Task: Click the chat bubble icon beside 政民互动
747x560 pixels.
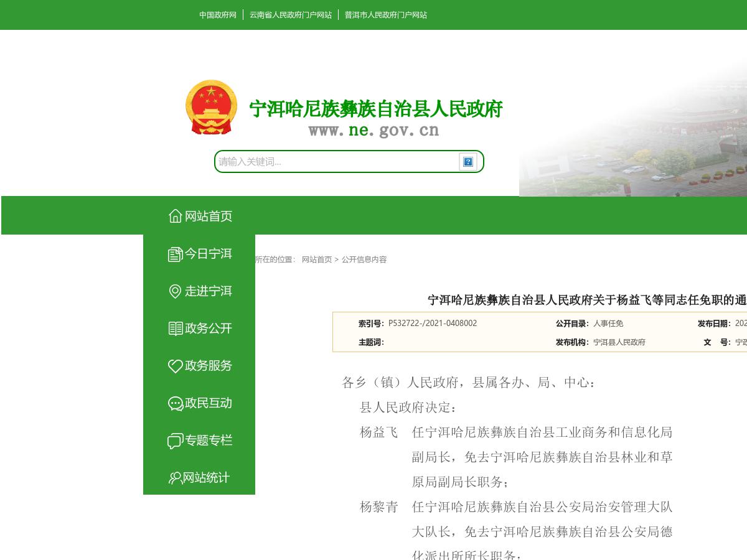Action: point(176,403)
